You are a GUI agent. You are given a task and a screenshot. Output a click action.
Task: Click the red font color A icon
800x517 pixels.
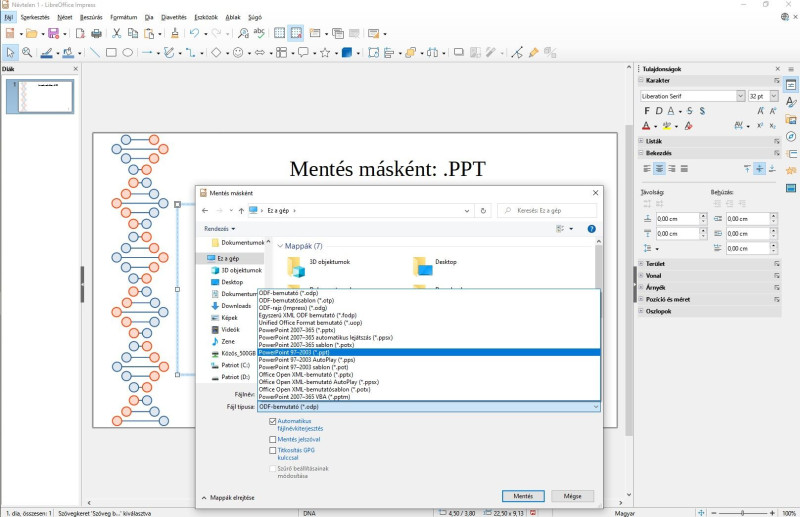[x=646, y=126]
